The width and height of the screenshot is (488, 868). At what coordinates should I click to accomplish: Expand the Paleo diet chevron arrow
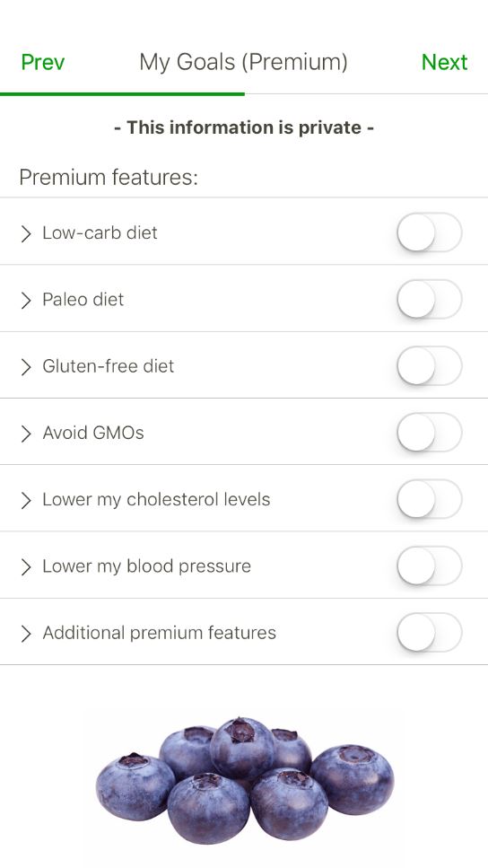coord(25,300)
